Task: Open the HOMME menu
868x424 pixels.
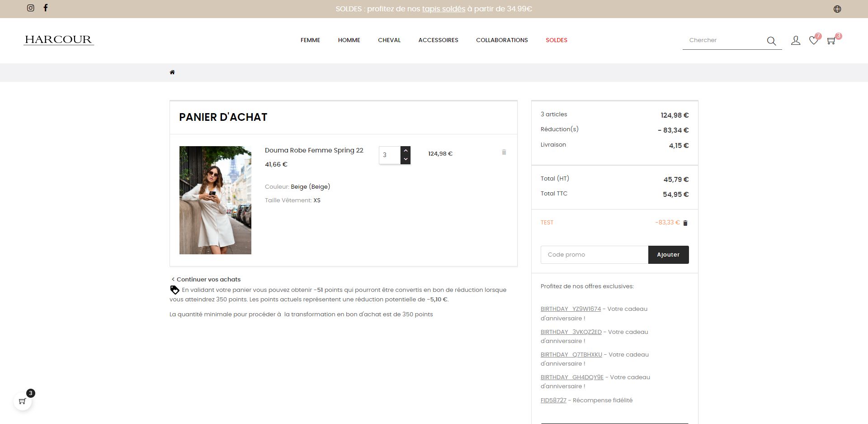Action: (349, 40)
